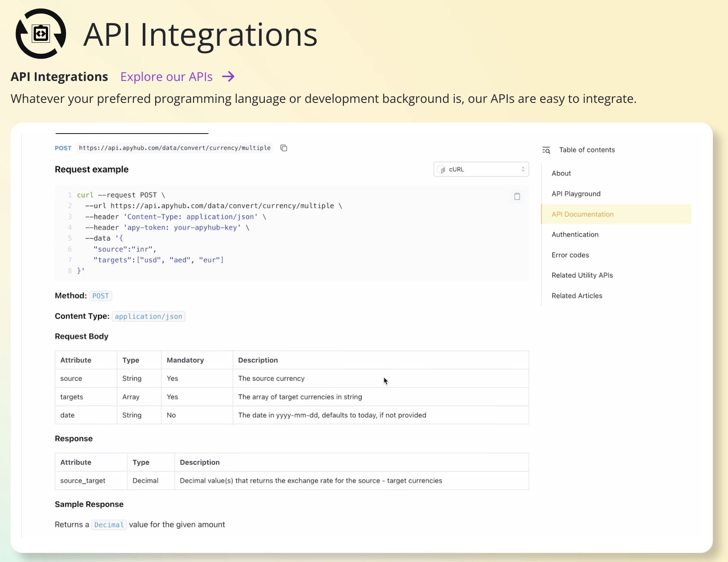Click the code line with "source":"inr"
The height and width of the screenshot is (562, 728).
[125, 249]
